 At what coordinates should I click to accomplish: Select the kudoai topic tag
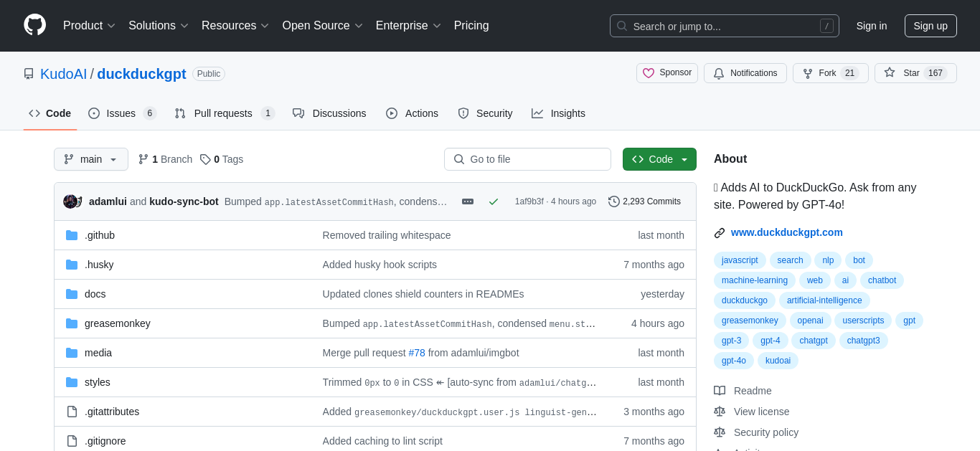coord(778,361)
